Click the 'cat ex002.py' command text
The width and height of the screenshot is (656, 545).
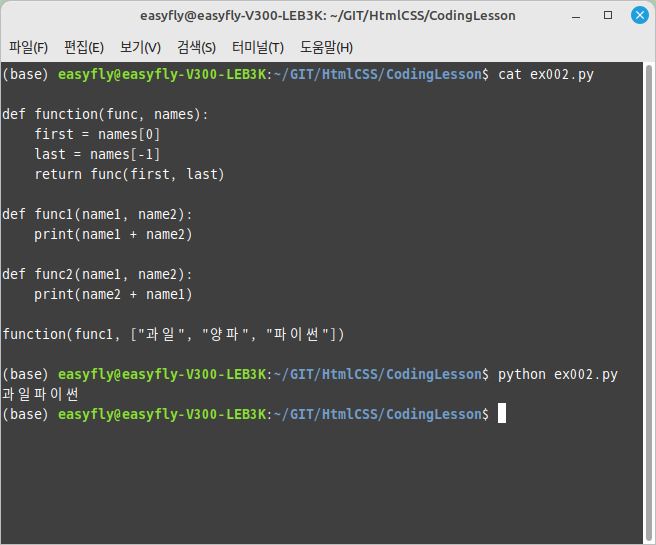(546, 74)
